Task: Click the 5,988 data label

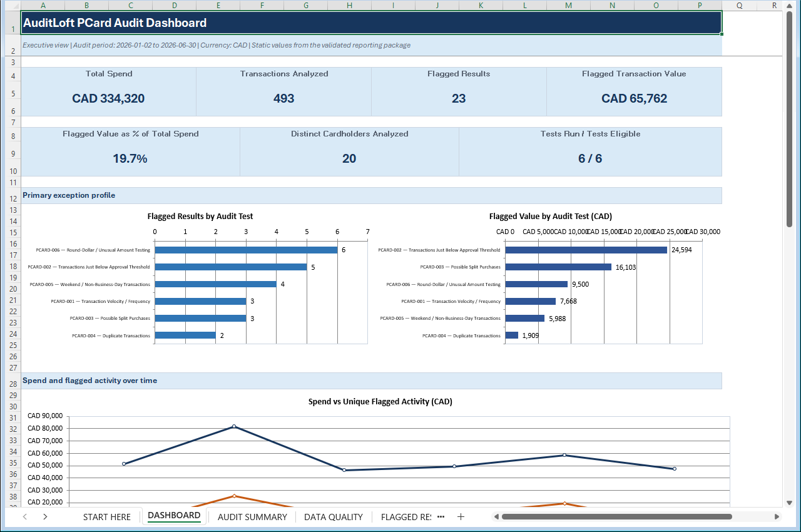Action: [x=557, y=319]
